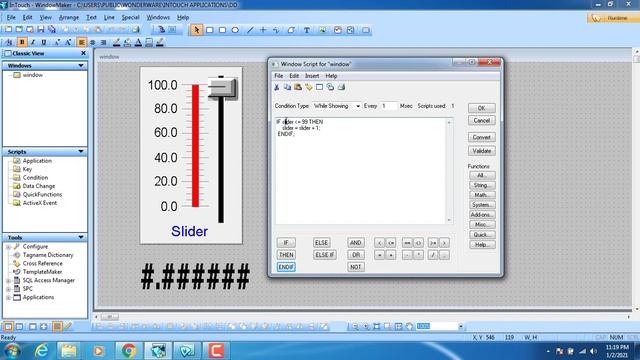The height and width of the screenshot is (360, 640).
Task: Select the bitmap image tool
Action: pos(322,30)
